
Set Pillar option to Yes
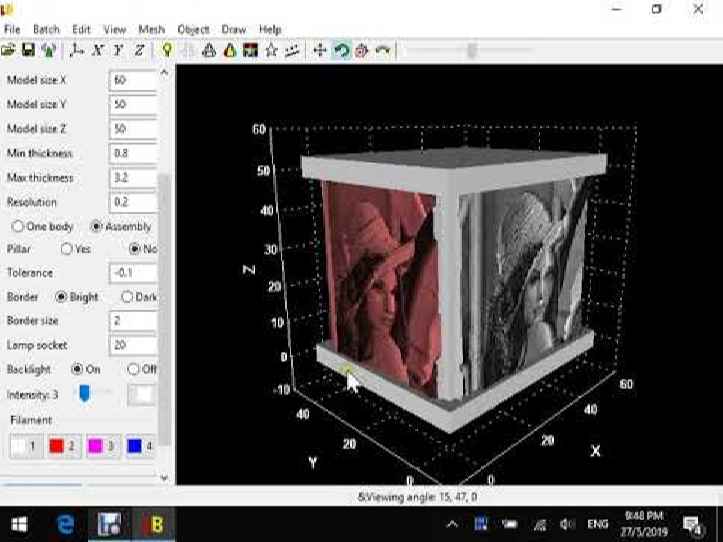point(67,248)
